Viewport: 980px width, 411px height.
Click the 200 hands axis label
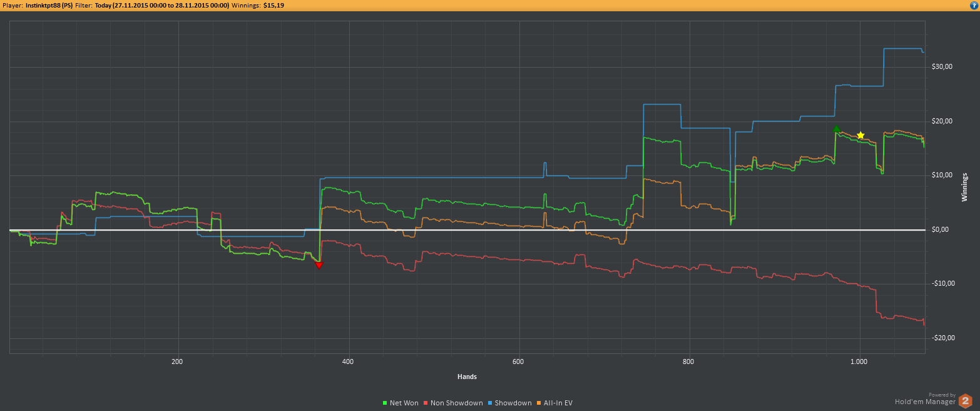[x=177, y=362]
